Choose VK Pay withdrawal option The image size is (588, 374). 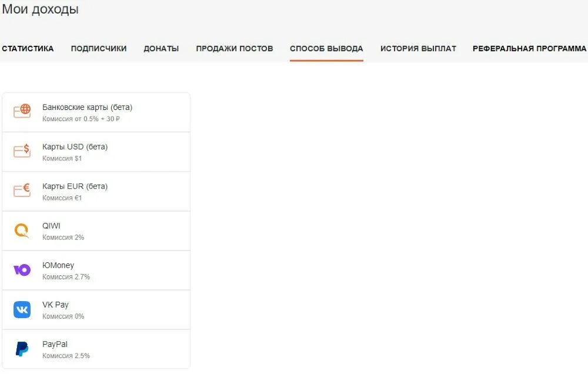coord(96,309)
